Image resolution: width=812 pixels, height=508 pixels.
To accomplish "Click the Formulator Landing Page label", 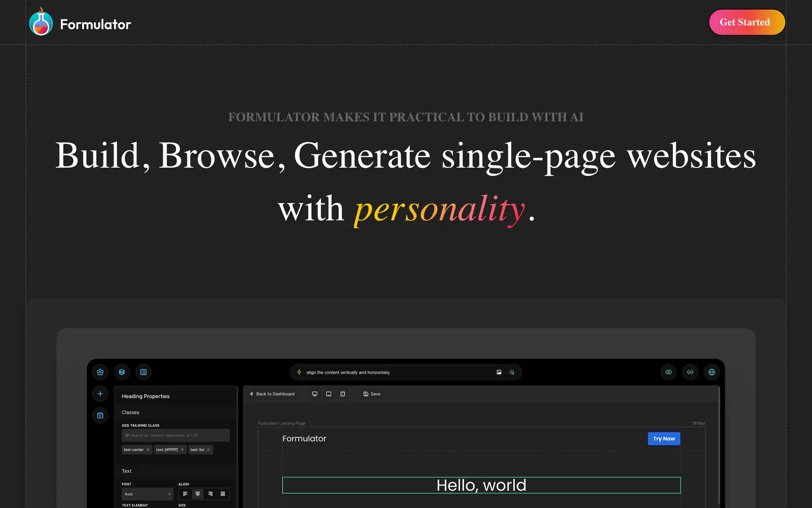I will click(282, 423).
